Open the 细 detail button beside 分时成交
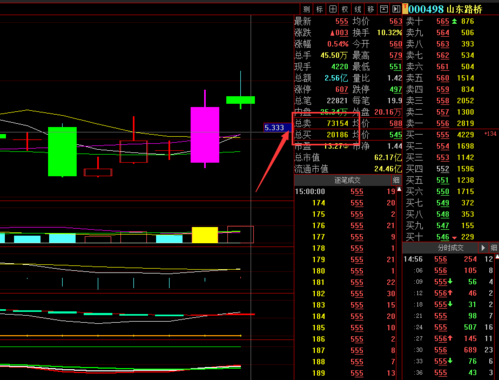 (x=494, y=248)
